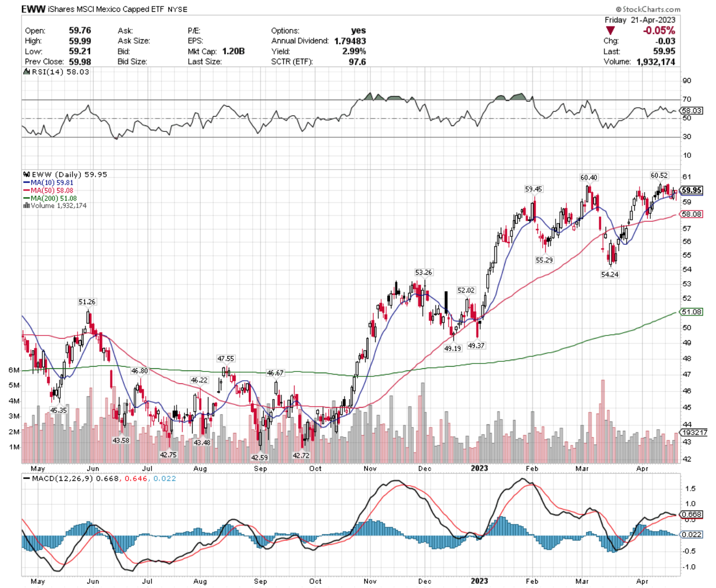Click the Options value yes
This screenshot has height=588, width=716.
coord(358,31)
